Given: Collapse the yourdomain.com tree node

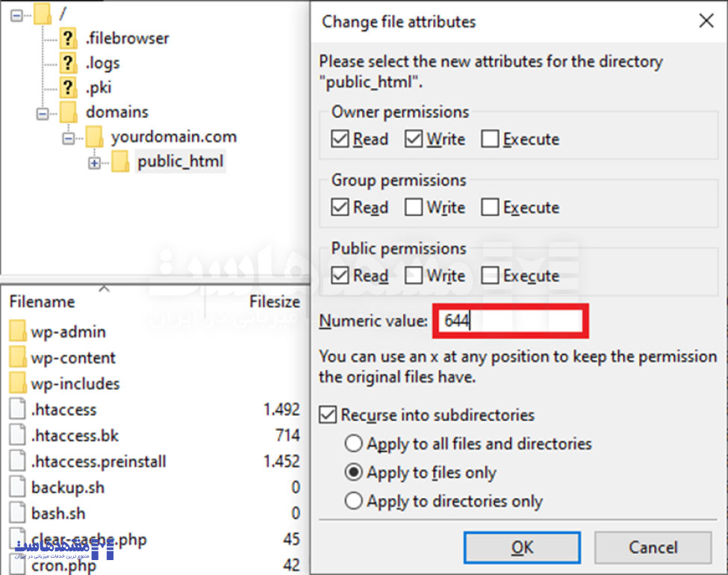Looking at the screenshot, I should tap(69, 137).
